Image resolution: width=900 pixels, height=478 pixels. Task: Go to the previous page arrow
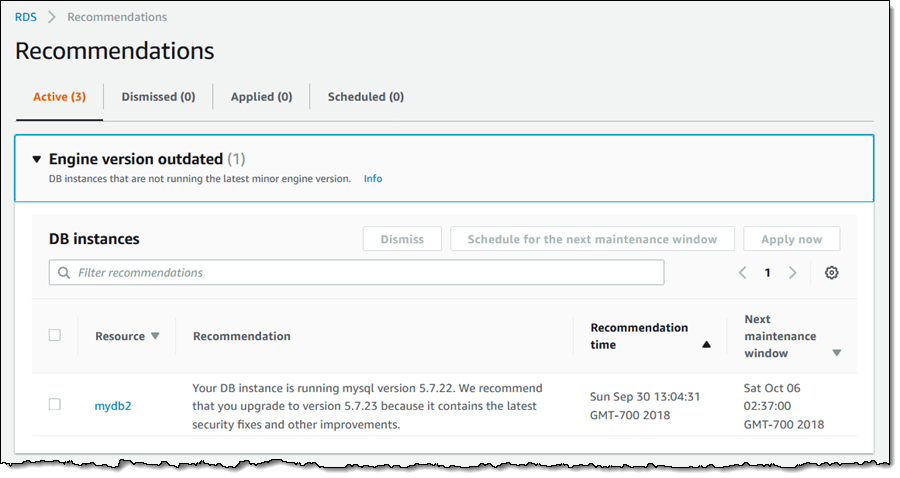click(743, 273)
